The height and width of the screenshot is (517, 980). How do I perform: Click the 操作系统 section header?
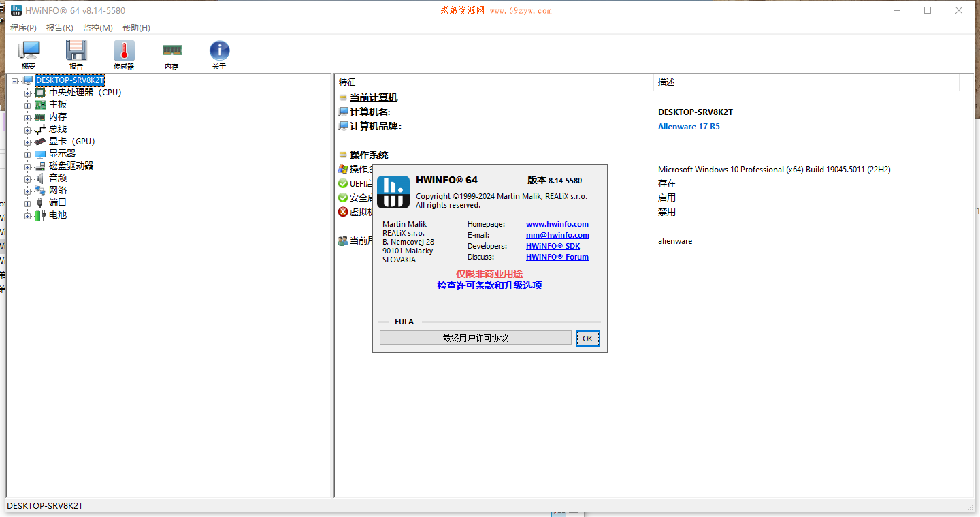369,155
